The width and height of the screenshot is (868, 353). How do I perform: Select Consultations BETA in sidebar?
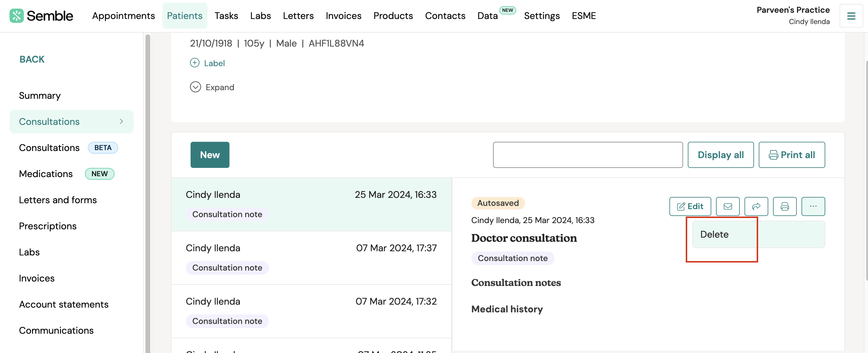click(68, 147)
